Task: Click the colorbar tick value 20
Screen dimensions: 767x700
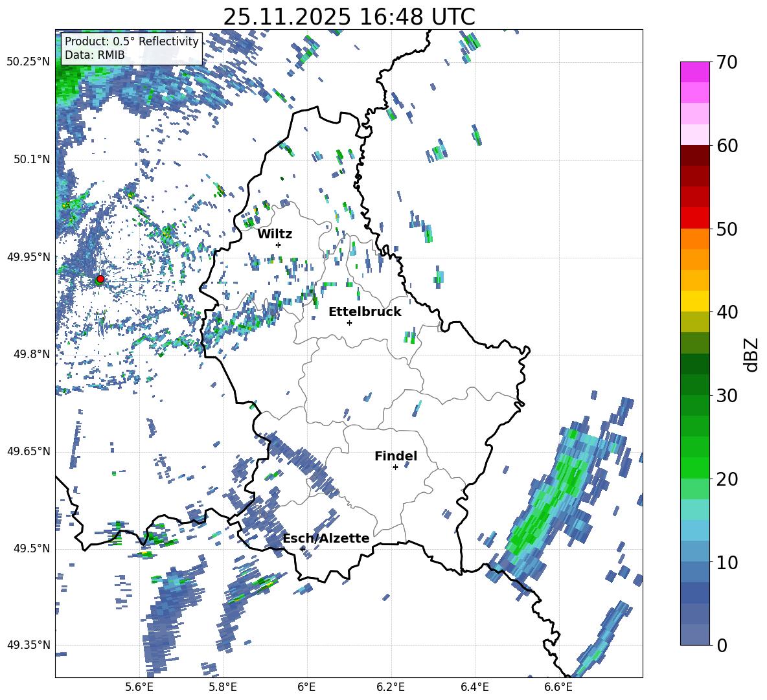Action: coord(726,479)
